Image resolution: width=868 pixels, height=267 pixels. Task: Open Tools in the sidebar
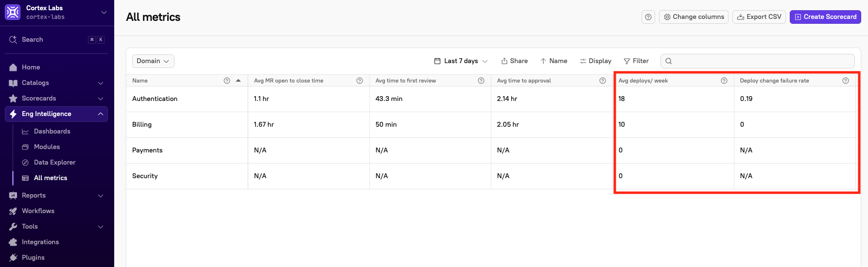(30, 227)
